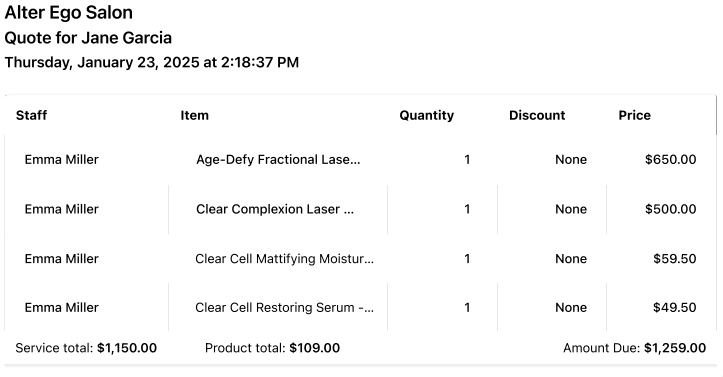
Task: Click the $650.00 price cell
Action: pos(670,159)
